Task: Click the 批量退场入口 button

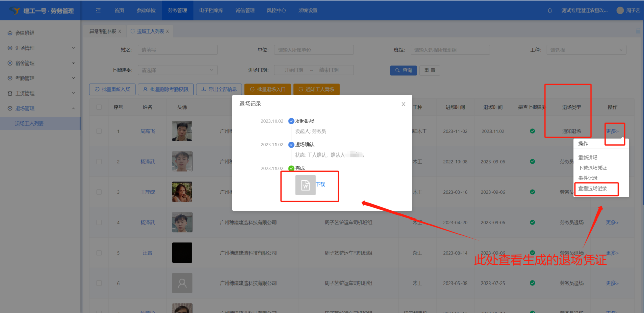Action: tap(267, 89)
